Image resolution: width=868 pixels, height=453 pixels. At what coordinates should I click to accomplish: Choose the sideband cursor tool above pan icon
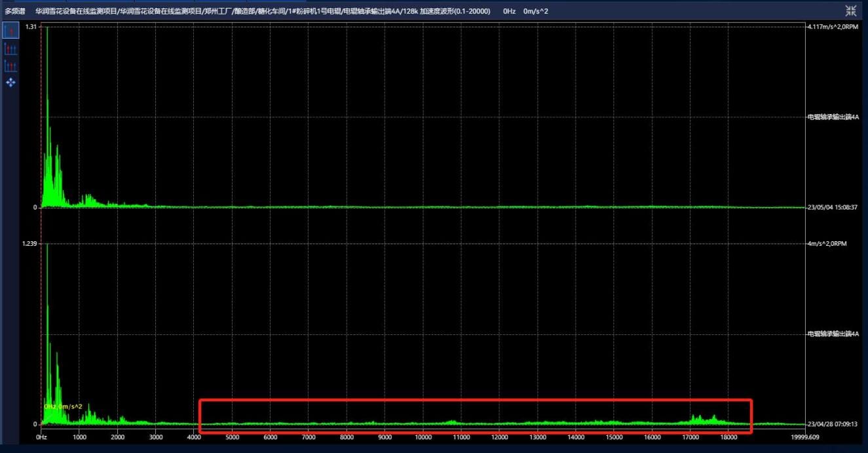pyautogui.click(x=10, y=66)
